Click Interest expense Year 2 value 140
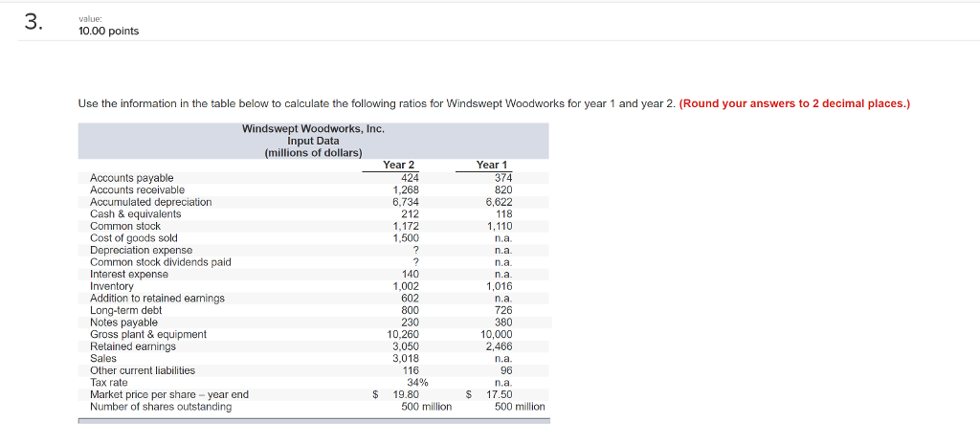Viewport: 980px width, 445px height. click(410, 275)
